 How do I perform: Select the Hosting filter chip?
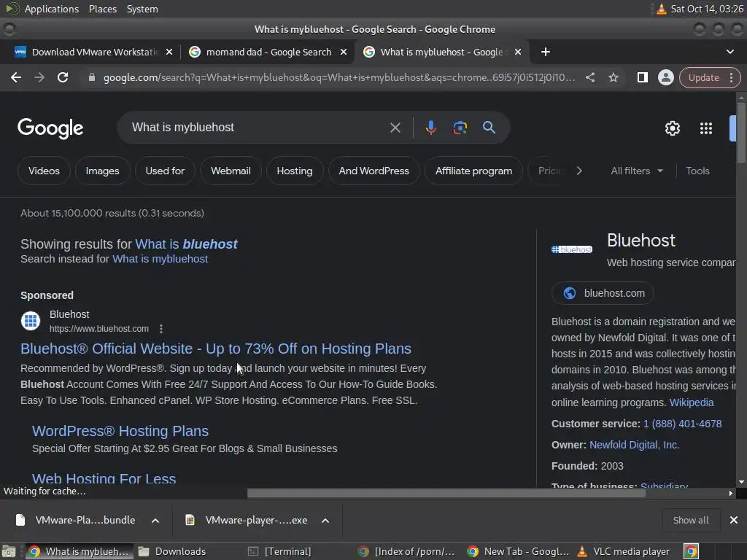click(295, 171)
